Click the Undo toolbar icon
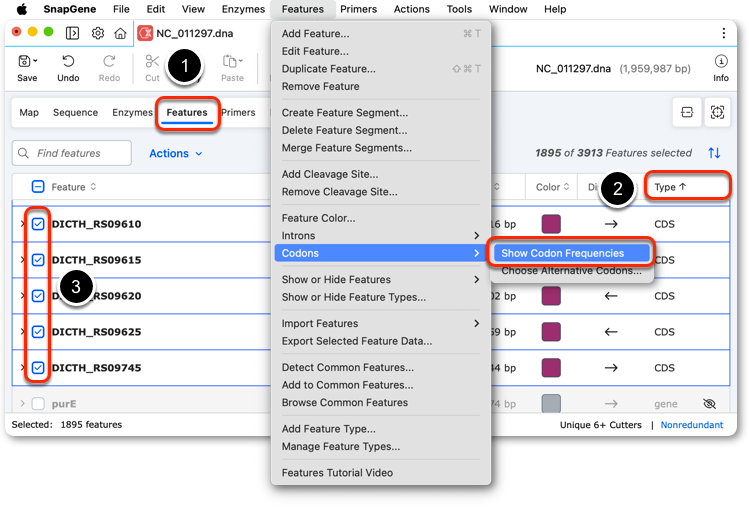Viewport: 749px width, 518px height. (x=68, y=61)
